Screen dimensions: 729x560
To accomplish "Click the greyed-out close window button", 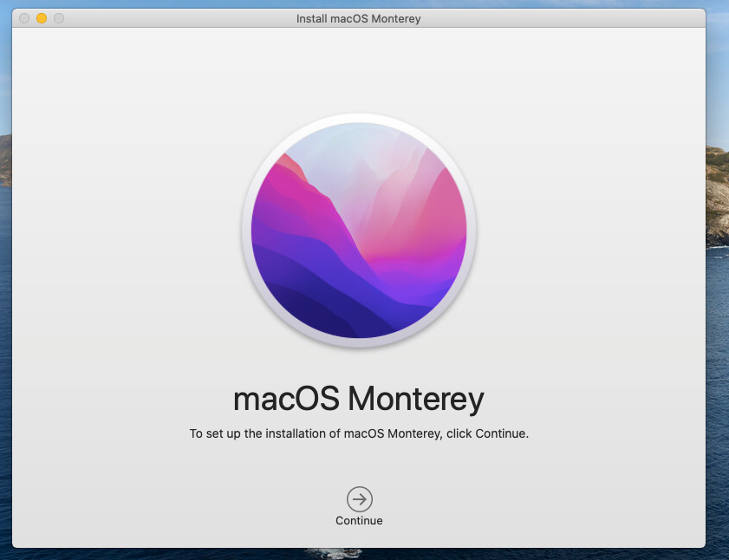I will coord(24,18).
